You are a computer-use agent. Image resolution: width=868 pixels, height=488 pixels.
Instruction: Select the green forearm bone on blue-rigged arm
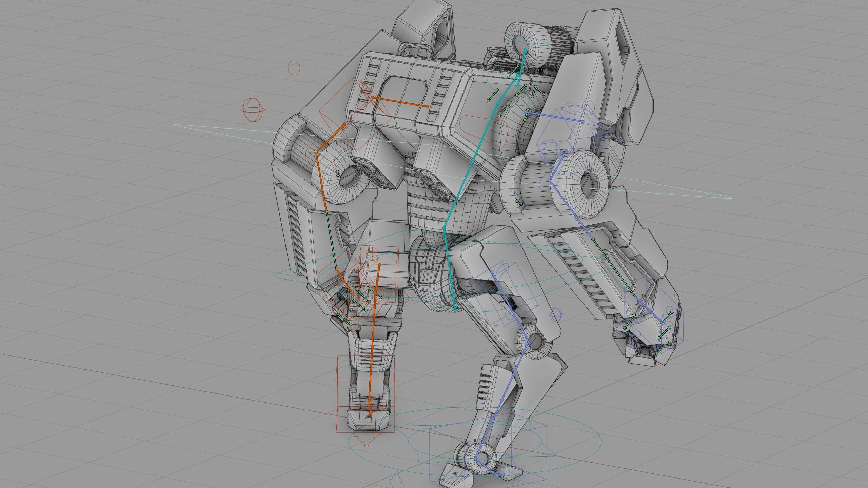coord(614,268)
